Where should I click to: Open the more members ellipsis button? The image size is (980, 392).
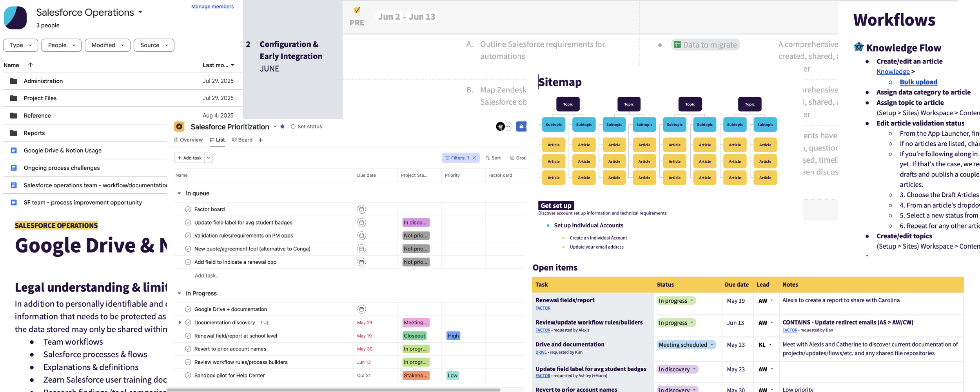tap(508, 127)
